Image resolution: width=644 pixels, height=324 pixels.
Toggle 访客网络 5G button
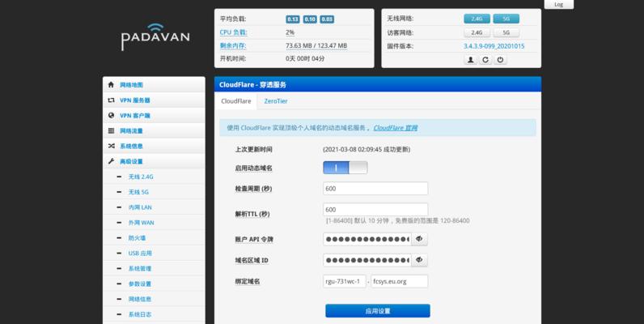coord(506,32)
